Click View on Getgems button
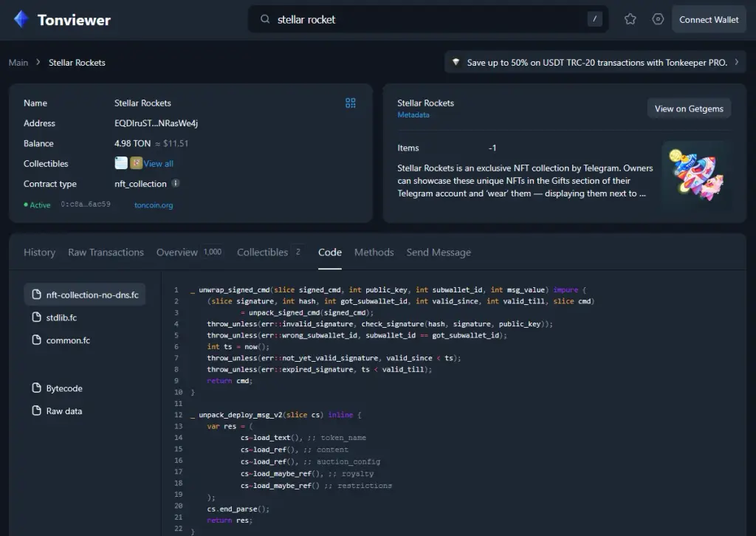 [x=689, y=109]
